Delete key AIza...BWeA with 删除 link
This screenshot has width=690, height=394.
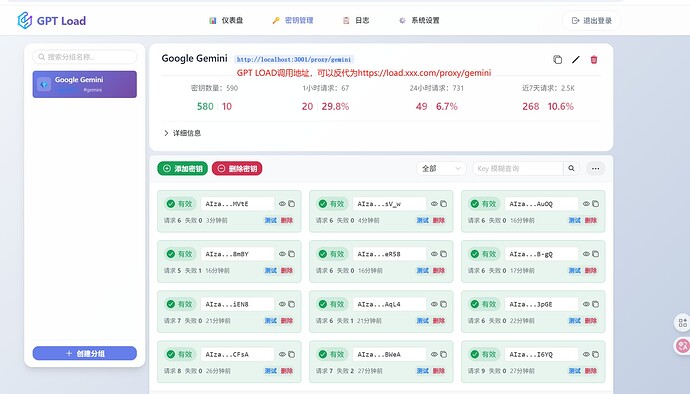click(439, 371)
